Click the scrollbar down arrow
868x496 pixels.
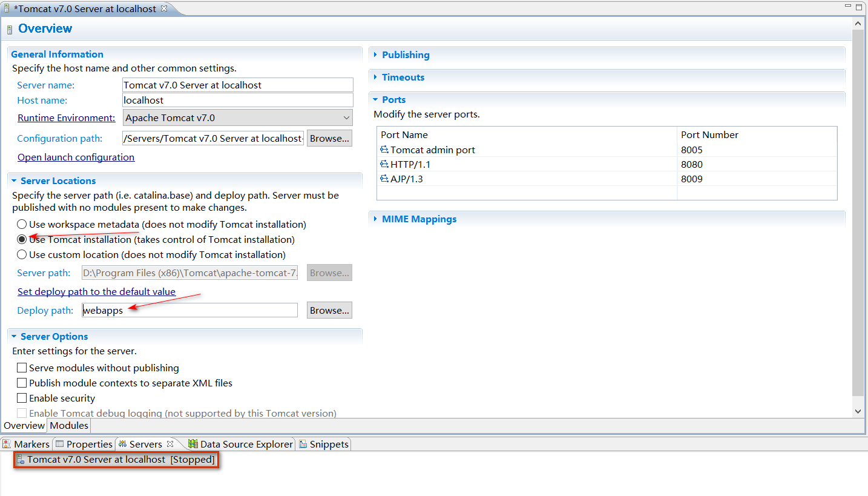pos(858,411)
